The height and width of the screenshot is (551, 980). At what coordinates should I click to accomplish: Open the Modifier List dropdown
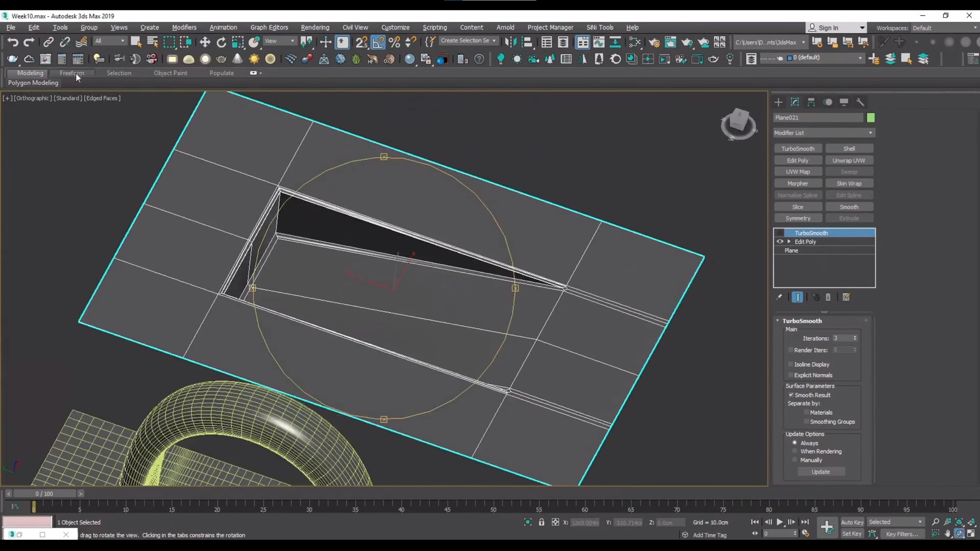pyautogui.click(x=824, y=133)
